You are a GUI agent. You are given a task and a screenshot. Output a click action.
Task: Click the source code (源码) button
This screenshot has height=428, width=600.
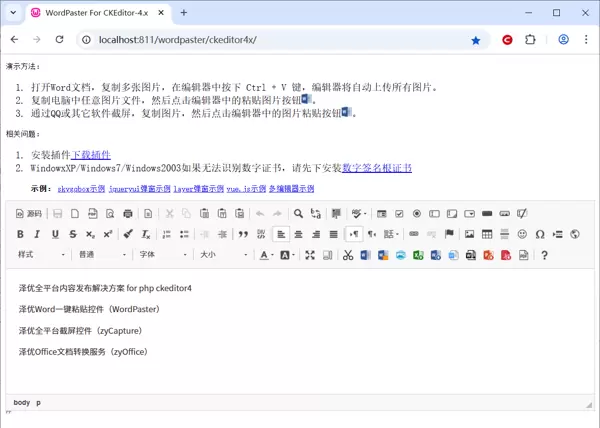[28, 213]
